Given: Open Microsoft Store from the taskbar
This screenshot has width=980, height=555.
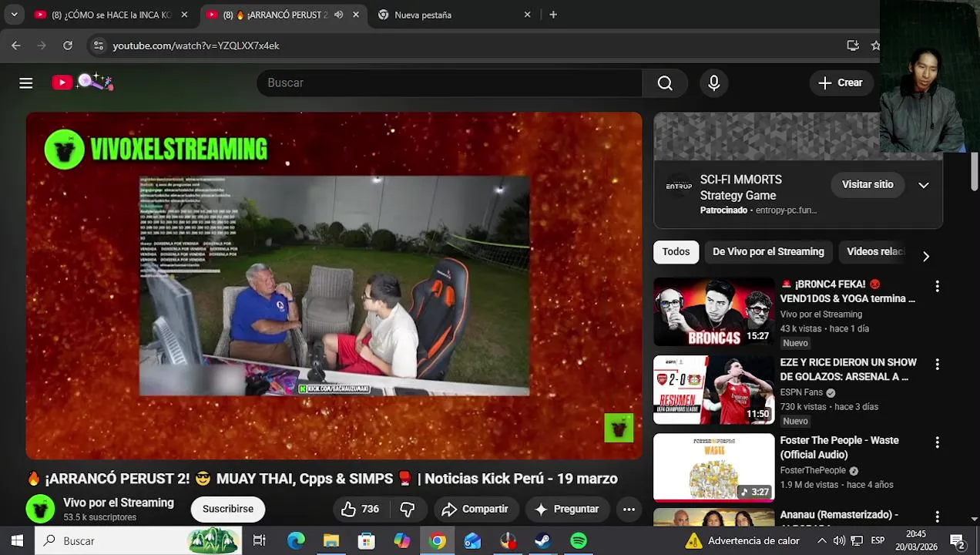Looking at the screenshot, I should pyautogui.click(x=367, y=540).
